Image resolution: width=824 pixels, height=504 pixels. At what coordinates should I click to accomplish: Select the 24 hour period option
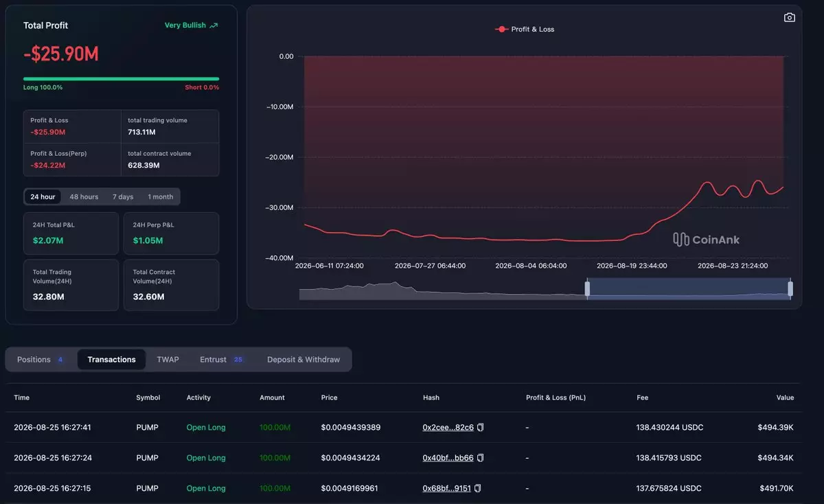click(43, 197)
